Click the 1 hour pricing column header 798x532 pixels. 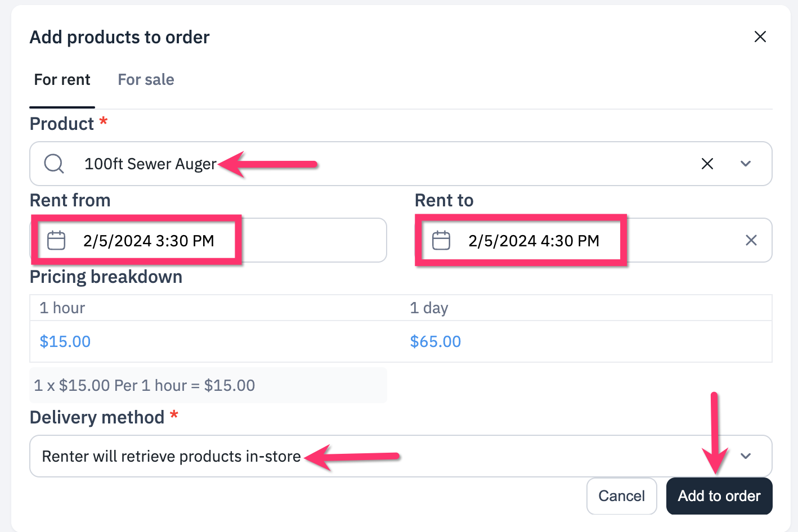62,308
